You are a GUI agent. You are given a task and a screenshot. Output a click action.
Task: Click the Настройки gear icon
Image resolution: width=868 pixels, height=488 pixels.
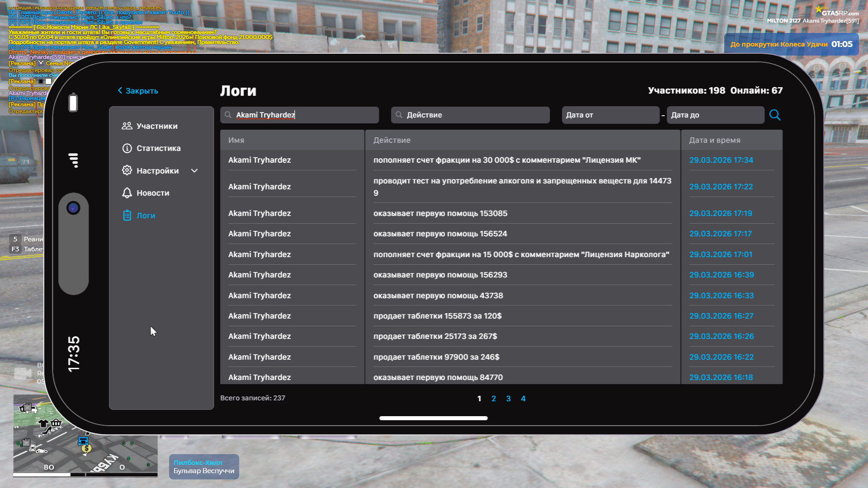tap(127, 170)
